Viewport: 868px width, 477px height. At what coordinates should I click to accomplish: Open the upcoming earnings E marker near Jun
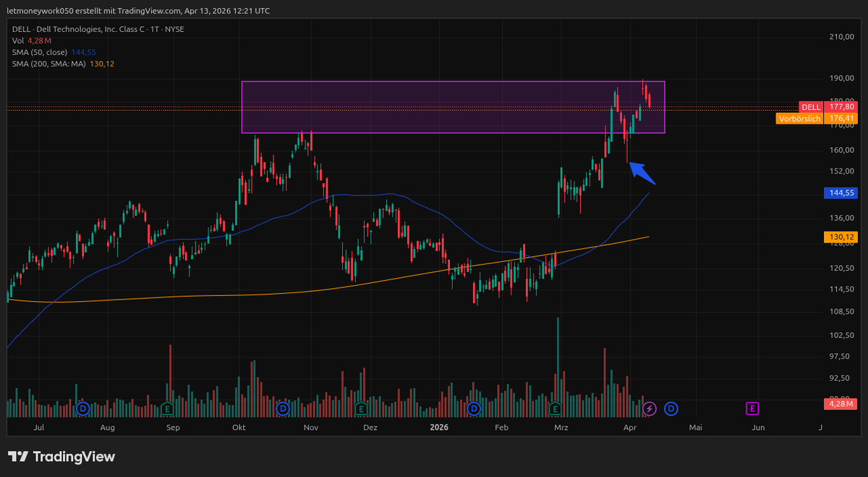coord(752,409)
